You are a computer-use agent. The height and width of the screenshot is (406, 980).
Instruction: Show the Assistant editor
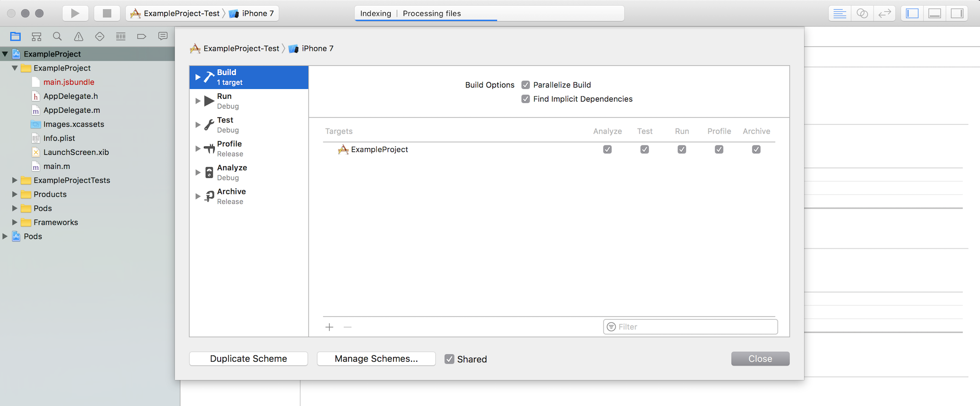click(862, 13)
